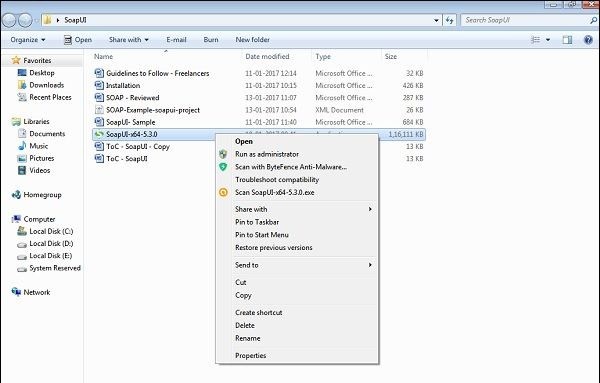Click the XML icon of SOAP-Example-soapui-project

(99, 109)
